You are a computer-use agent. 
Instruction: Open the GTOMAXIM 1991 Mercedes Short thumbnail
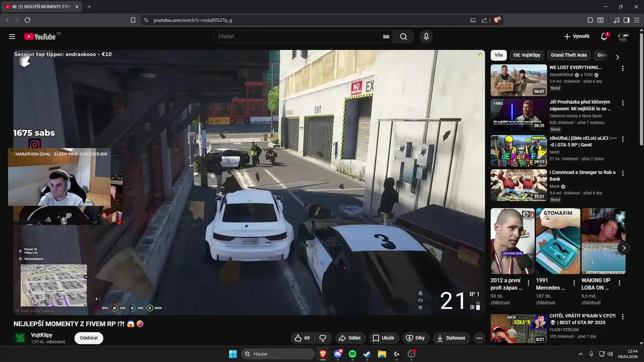(x=558, y=241)
